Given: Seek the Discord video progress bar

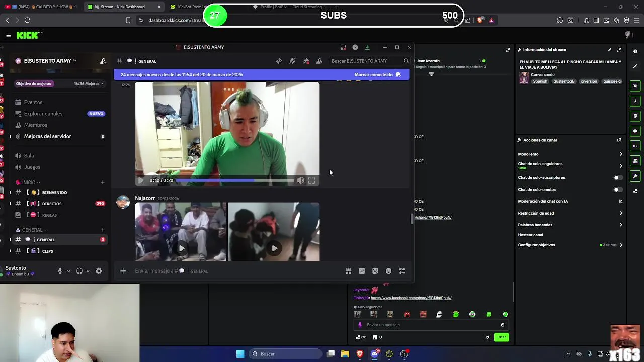Looking at the screenshot, I should 234,180.
